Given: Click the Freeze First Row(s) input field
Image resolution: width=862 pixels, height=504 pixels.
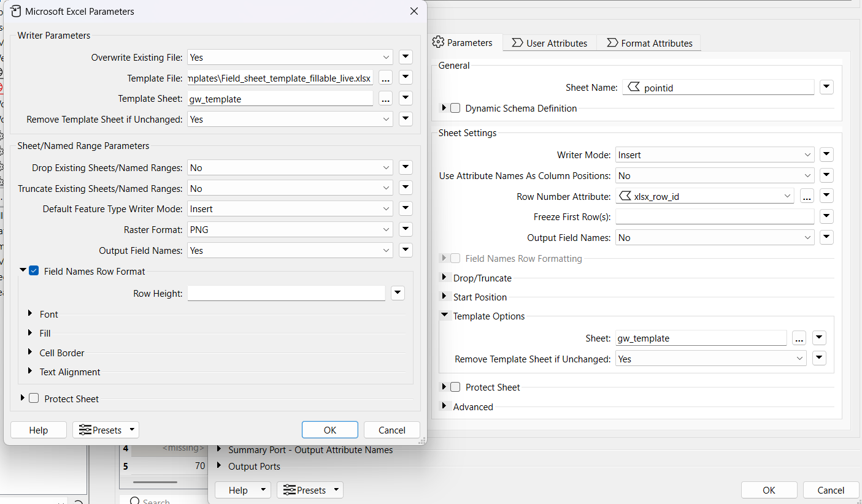Looking at the screenshot, I should click(x=715, y=216).
